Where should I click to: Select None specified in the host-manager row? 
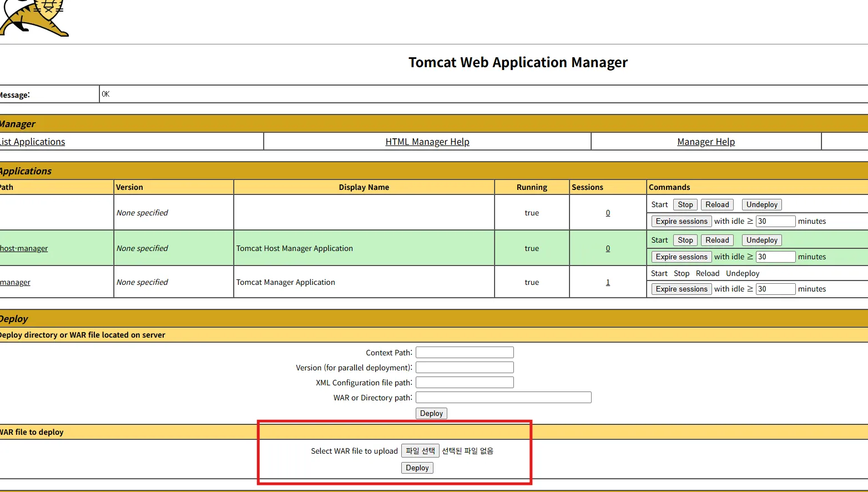(x=142, y=248)
